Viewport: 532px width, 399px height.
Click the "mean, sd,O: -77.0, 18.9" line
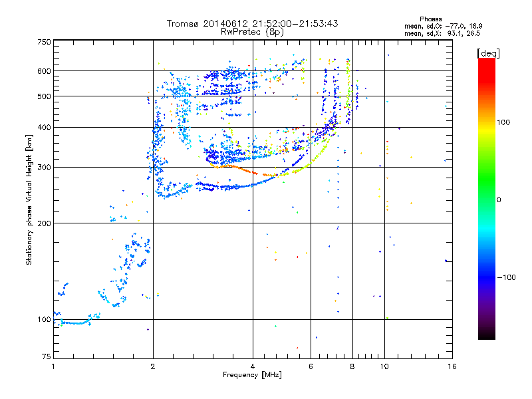click(443, 26)
